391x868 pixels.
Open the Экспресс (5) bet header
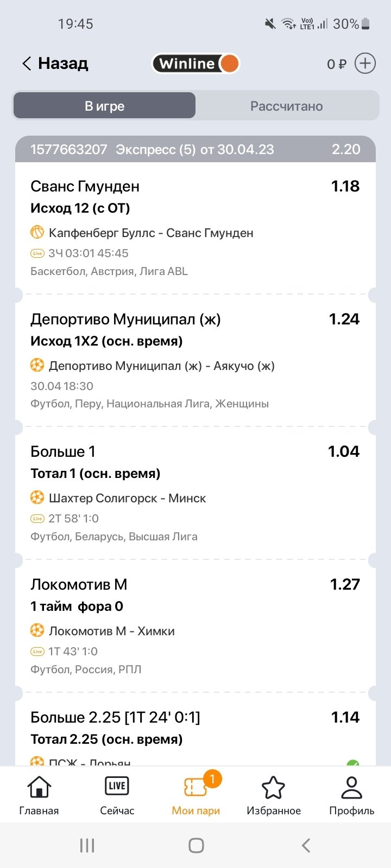pyautogui.click(x=195, y=149)
